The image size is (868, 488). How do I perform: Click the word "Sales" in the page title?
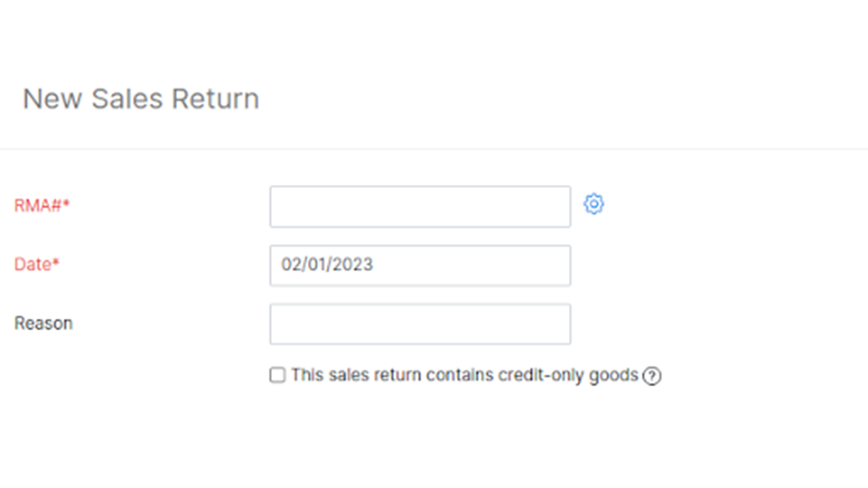128,99
